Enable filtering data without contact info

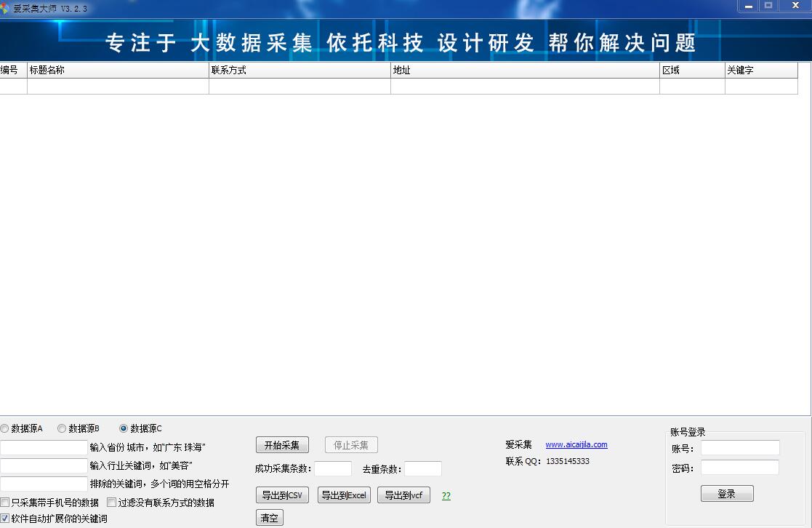point(111,502)
